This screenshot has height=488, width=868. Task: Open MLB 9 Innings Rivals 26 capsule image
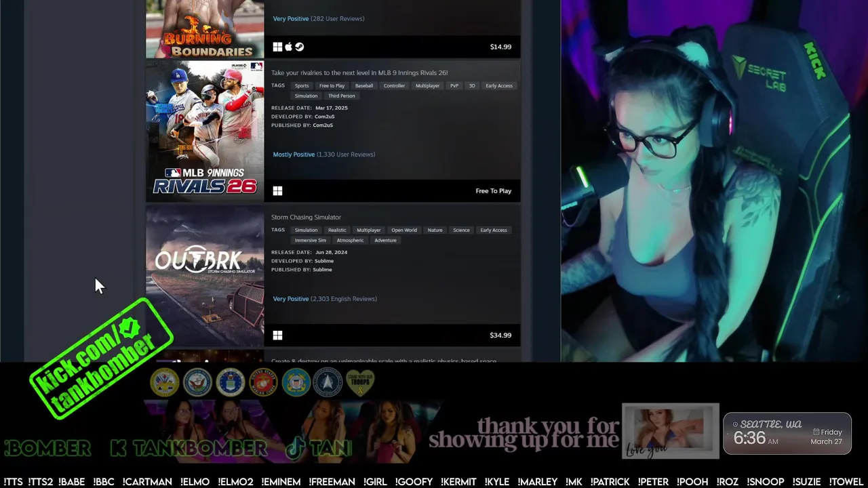[x=205, y=131]
